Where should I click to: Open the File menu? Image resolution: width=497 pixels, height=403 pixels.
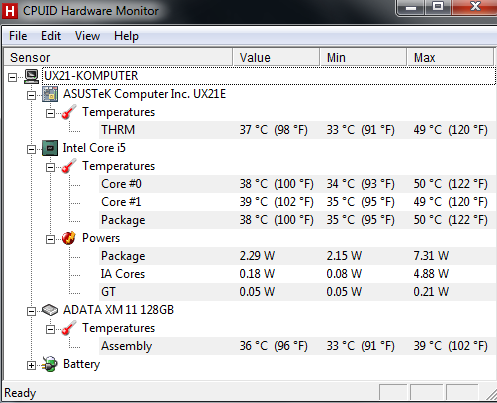(18, 36)
